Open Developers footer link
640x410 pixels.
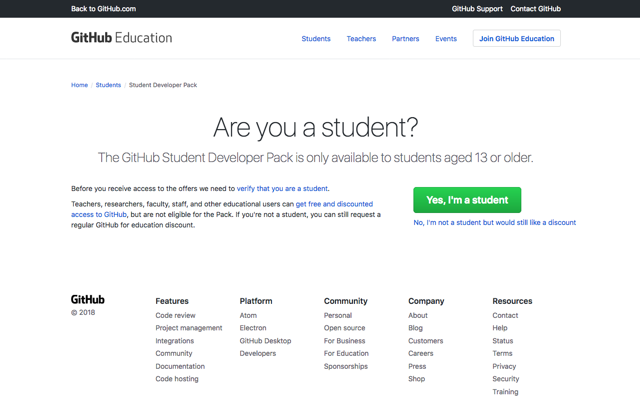[x=258, y=353]
